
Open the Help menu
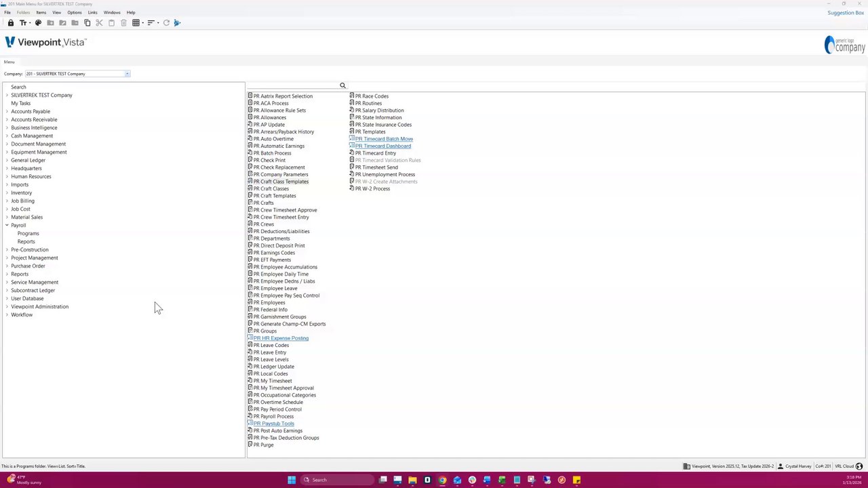[x=131, y=12]
